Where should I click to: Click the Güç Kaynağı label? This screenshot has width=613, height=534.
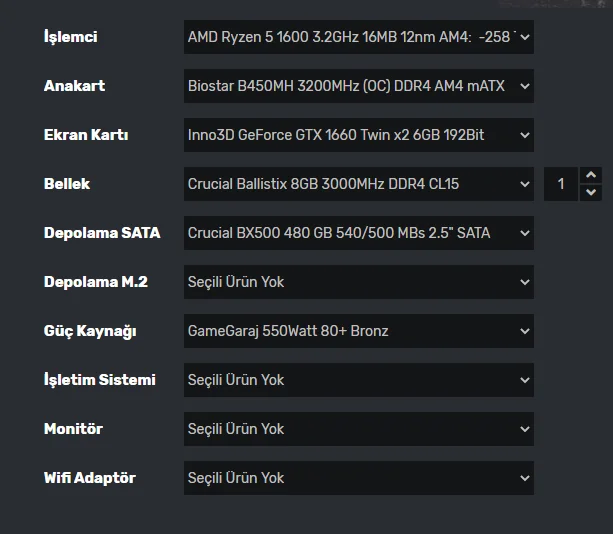(x=90, y=331)
